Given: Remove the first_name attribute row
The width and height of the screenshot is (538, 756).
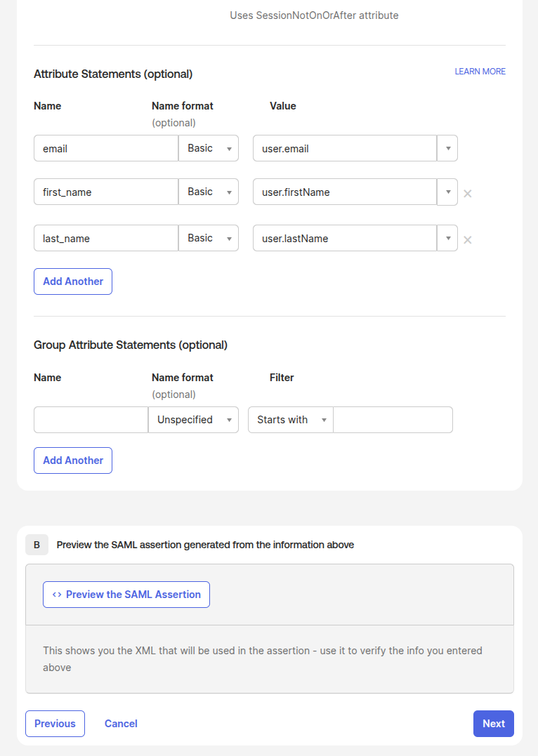Looking at the screenshot, I should coord(467,193).
